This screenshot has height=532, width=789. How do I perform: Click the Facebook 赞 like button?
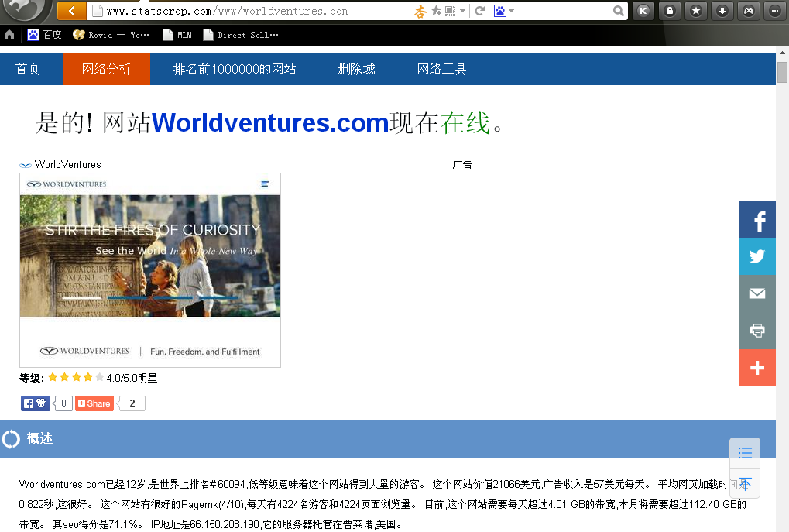(x=35, y=403)
